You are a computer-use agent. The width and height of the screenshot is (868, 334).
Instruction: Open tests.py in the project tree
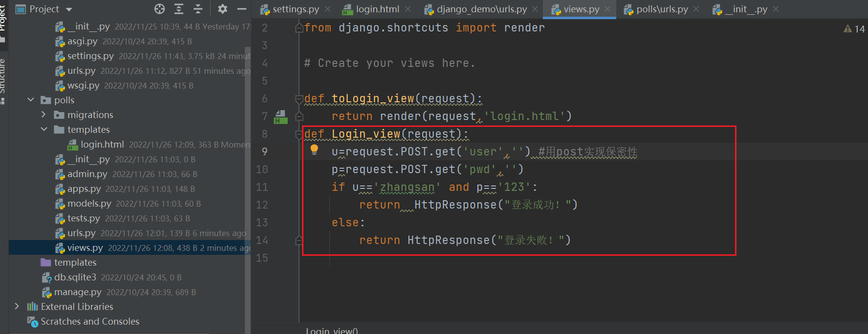(84, 218)
